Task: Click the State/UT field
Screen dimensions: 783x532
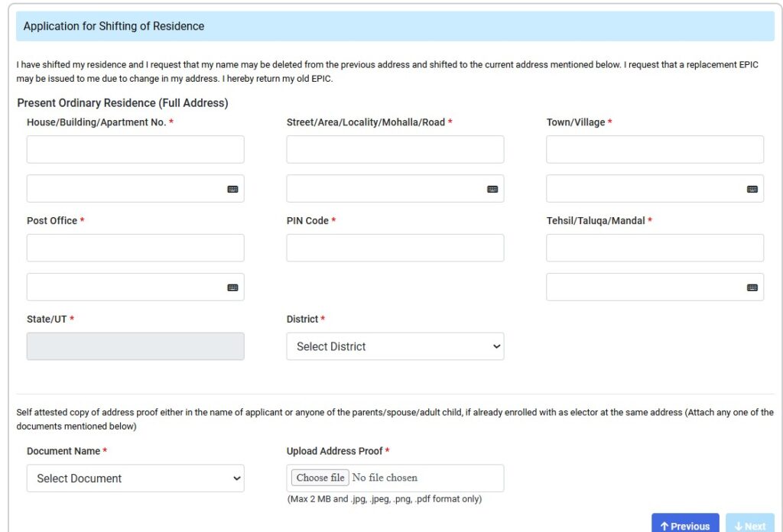Action: (135, 346)
